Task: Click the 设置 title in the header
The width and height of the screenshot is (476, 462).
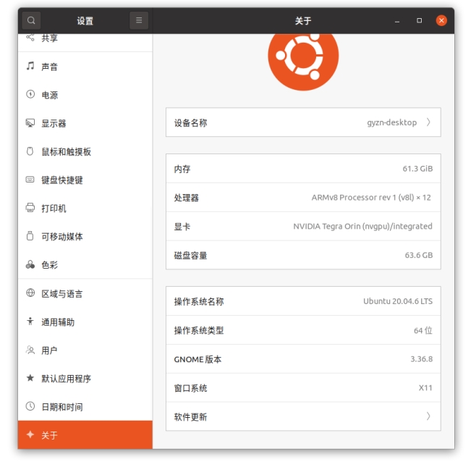Action: click(x=85, y=21)
